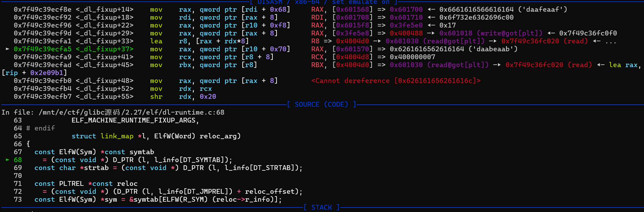Click source line number 73
This screenshot has height=212, width=644.
tap(18, 200)
